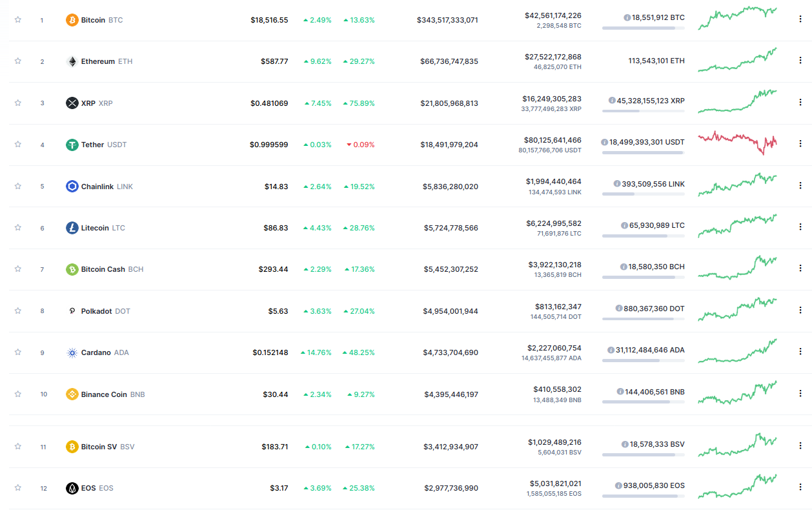812x510 pixels.
Task: Show Cardano circulating supply info icon
Action: (611, 350)
